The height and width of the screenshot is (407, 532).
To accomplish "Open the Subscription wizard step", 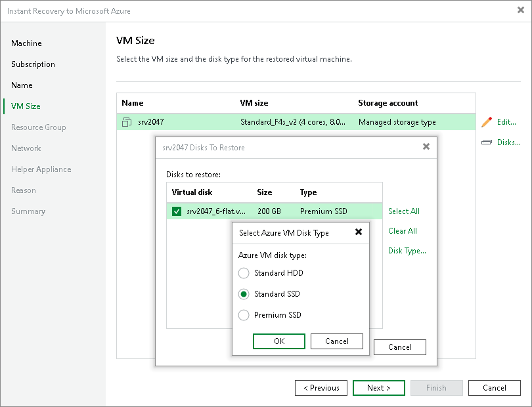I will (x=33, y=64).
